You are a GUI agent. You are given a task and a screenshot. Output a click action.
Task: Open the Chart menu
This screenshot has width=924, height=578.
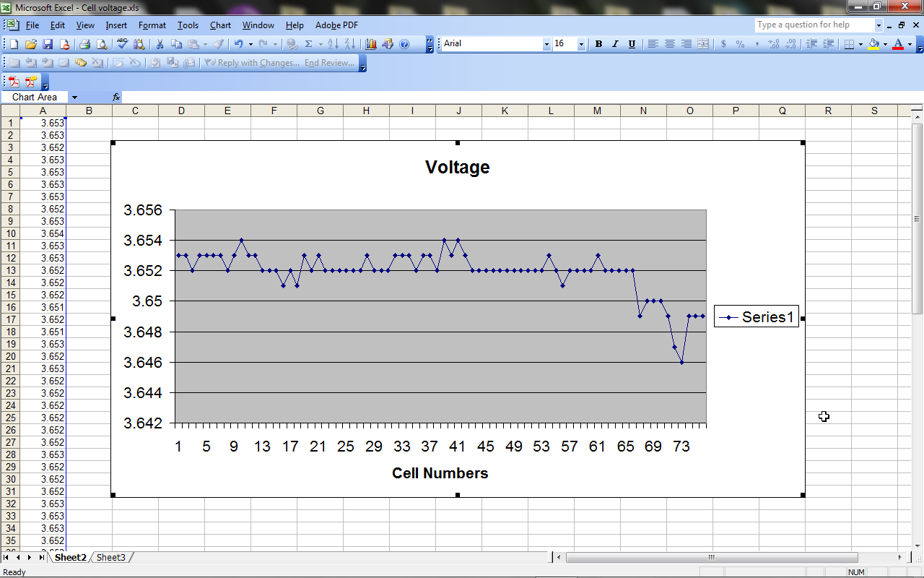pyautogui.click(x=220, y=25)
